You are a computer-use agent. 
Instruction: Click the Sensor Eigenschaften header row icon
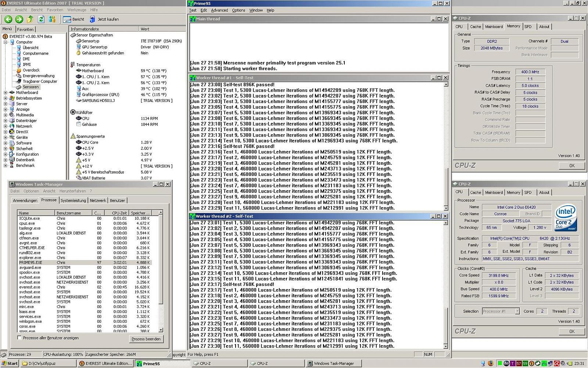pos(73,35)
